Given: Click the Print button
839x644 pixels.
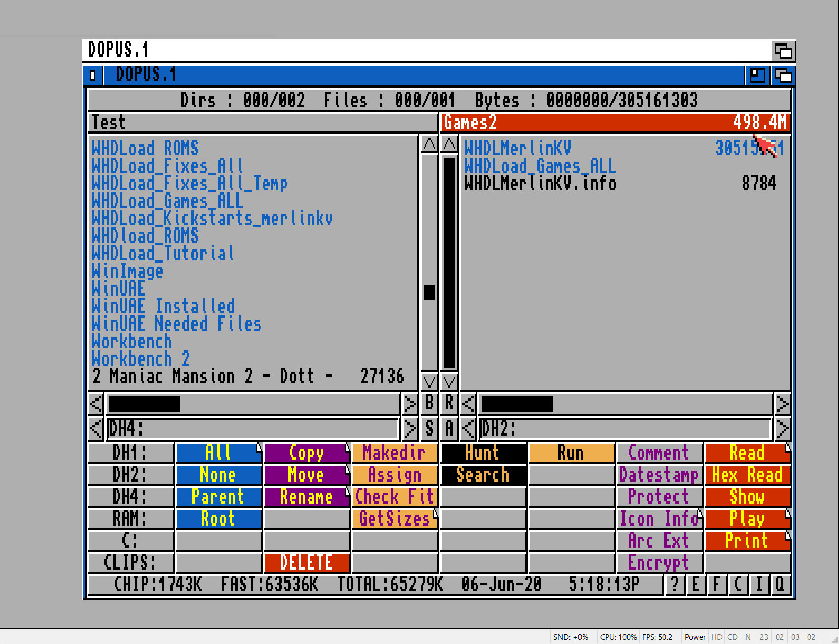Looking at the screenshot, I should pyautogui.click(x=747, y=541).
